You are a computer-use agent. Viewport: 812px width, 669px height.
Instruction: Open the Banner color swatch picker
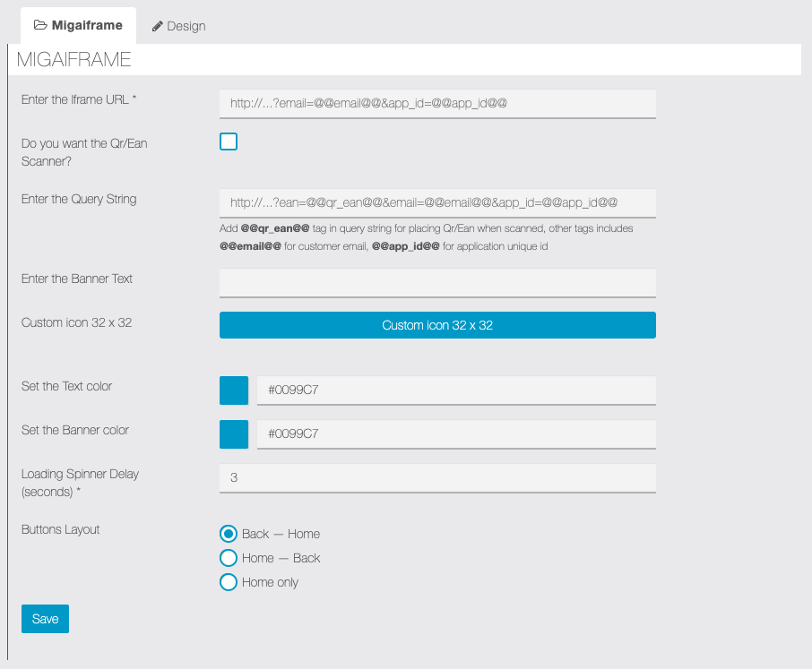pos(234,434)
